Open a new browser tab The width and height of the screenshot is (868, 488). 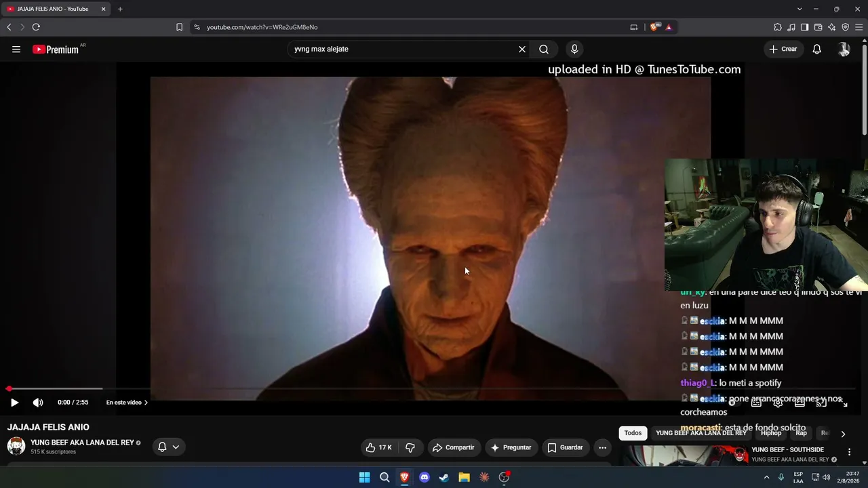pos(120,9)
